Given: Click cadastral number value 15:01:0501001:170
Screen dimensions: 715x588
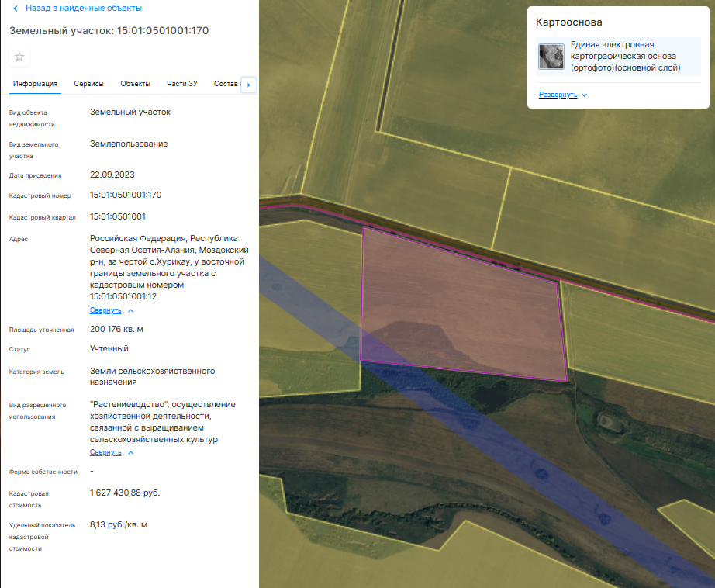Looking at the screenshot, I should (126, 195).
